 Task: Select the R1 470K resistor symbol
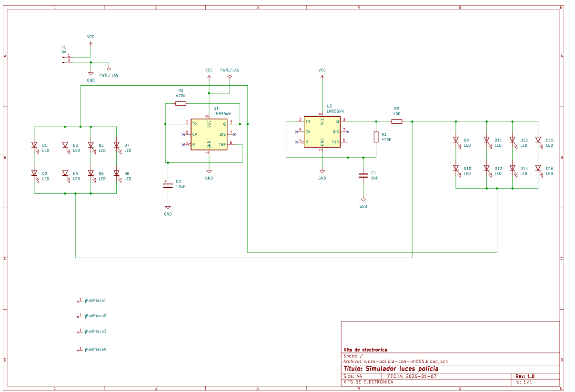376,137
